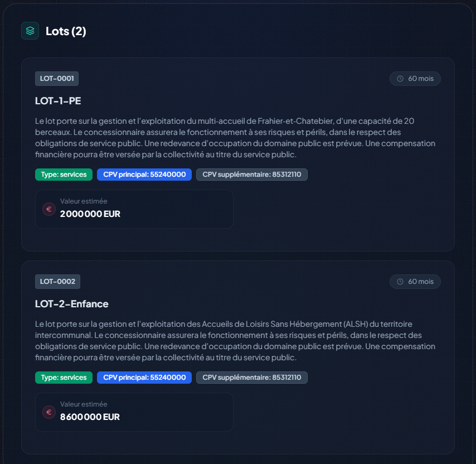Click CPV supplémentaire 85312110 tag in LOT-1-PE
Image resolution: width=476 pixels, height=464 pixels.
(251, 175)
